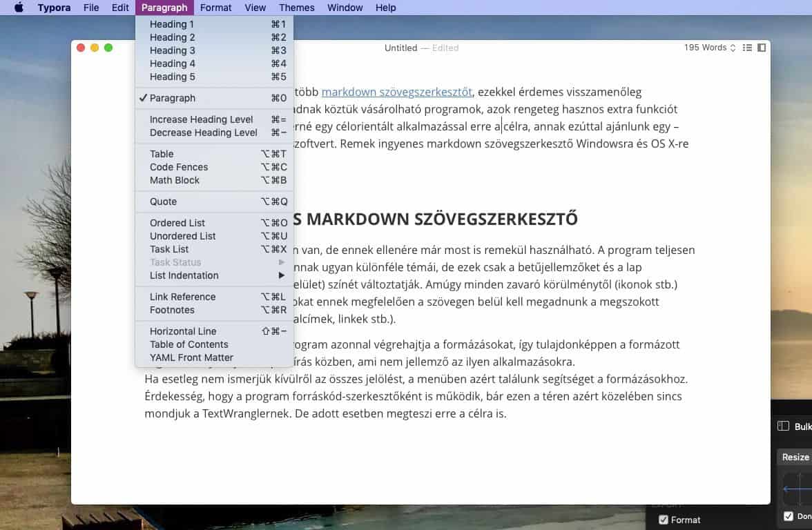The height and width of the screenshot is (530, 812).
Task: Choose Heading 5 from the menu
Action: pyautogui.click(x=214, y=77)
